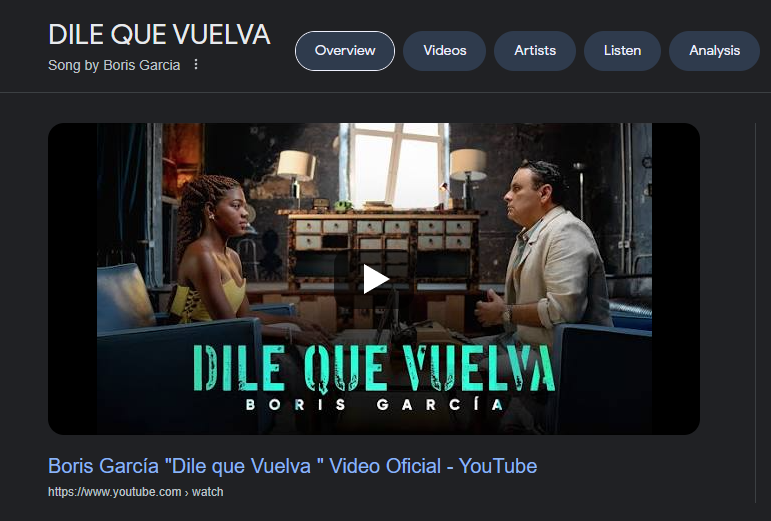This screenshot has height=521, width=771.
Task: Switch to the Videos tab
Action: click(445, 51)
